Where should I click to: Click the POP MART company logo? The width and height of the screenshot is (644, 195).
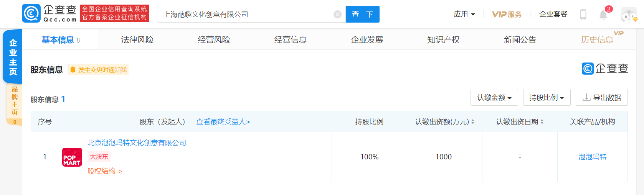click(x=72, y=157)
